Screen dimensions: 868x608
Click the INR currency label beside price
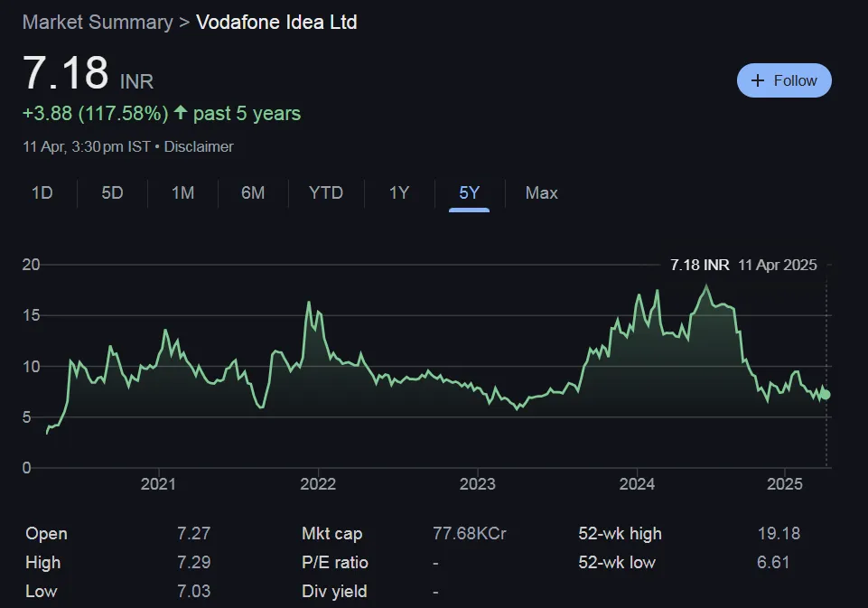coord(136,81)
